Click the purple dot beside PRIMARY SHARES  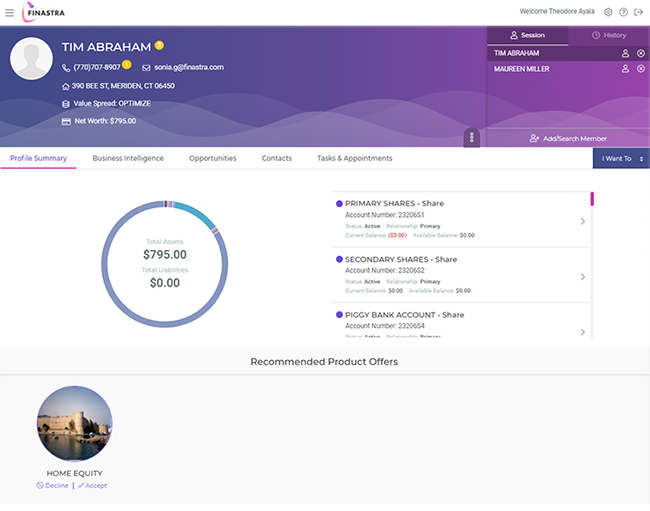point(339,203)
